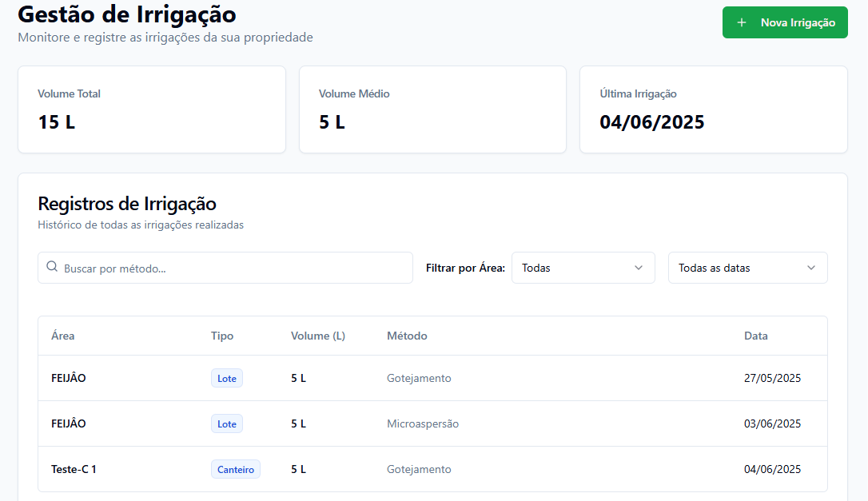The height and width of the screenshot is (501, 868).
Task: Click the 15 L total volume value
Action: point(57,122)
